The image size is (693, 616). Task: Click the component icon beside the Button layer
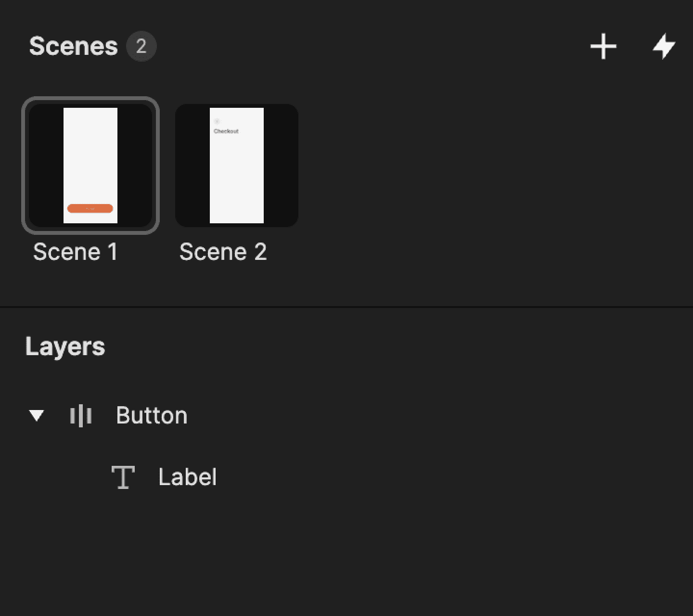coord(81,415)
